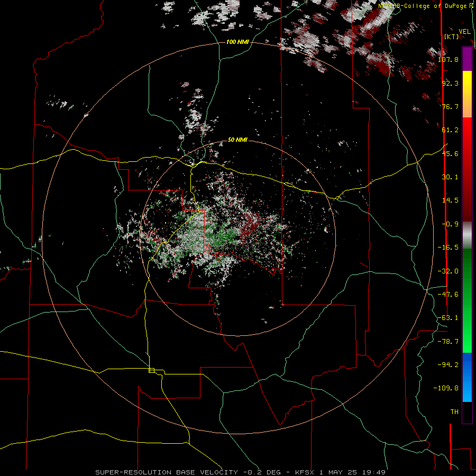
Task: Click the TH legend label
Action: pyautogui.click(x=454, y=412)
